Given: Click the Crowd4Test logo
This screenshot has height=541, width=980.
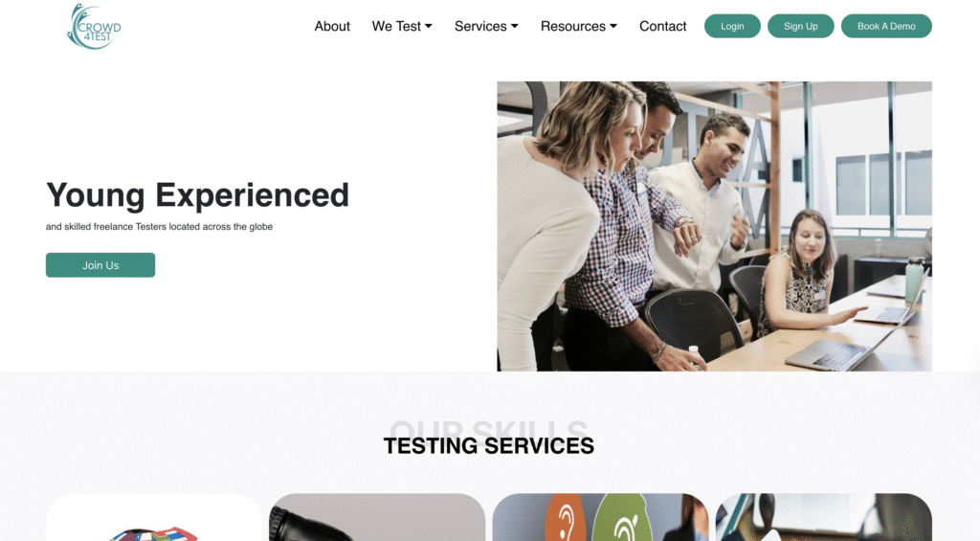Looking at the screenshot, I should click(94, 26).
